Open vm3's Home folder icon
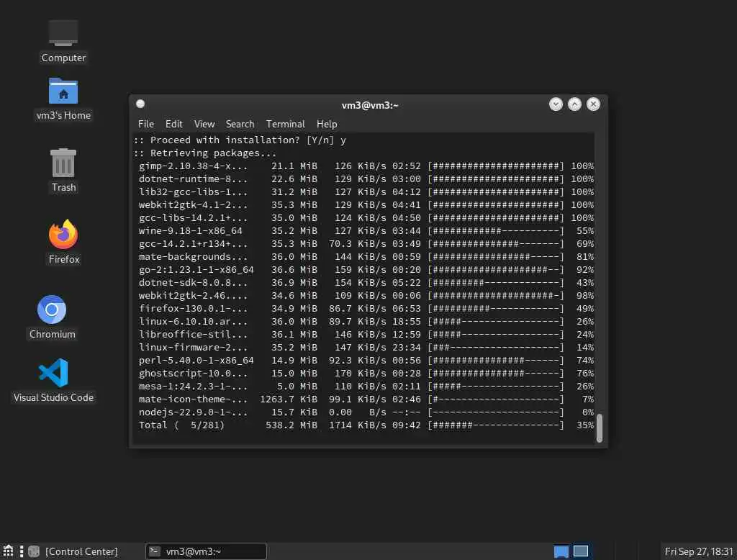The image size is (737, 560). point(63,99)
